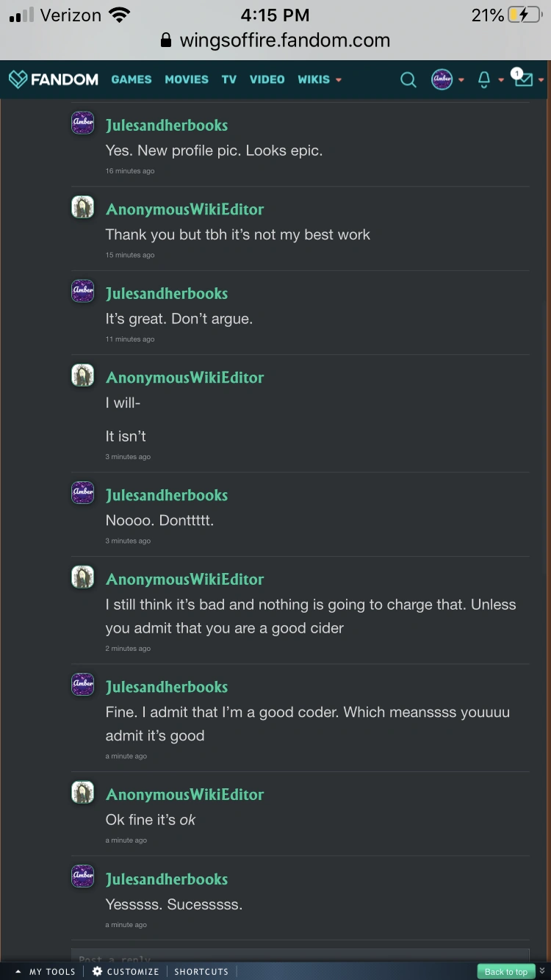Click the Customize gear icon
Viewport: 551px width, 980px height.
(98, 971)
